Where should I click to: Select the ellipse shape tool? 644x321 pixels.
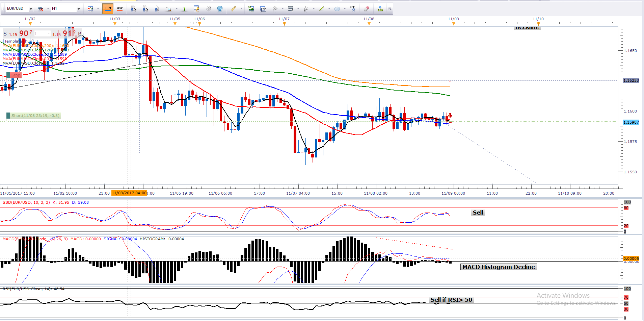point(337,9)
